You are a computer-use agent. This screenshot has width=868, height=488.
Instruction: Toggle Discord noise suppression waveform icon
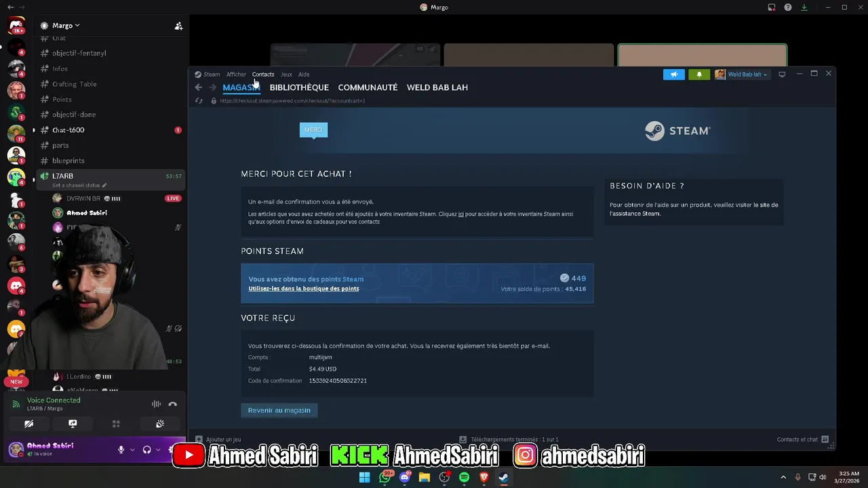pyautogui.click(x=157, y=404)
